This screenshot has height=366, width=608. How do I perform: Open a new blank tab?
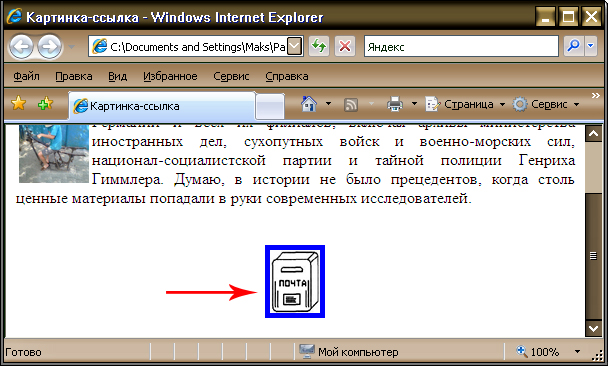tap(270, 106)
